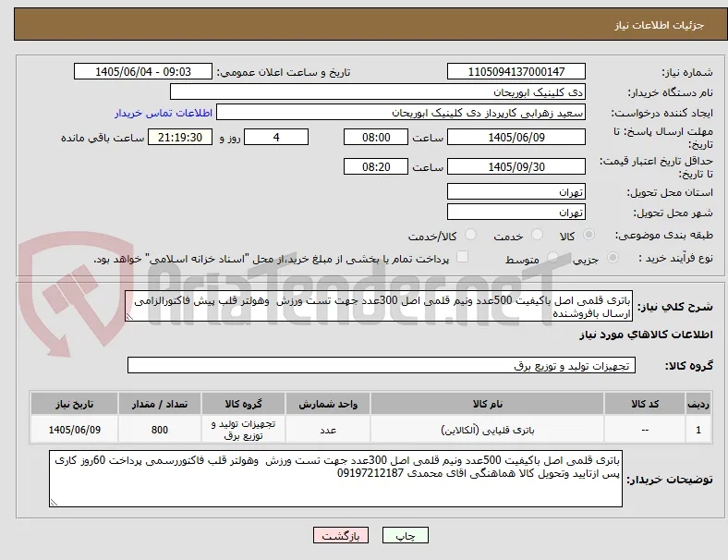Click the heading اطلاعات کالاهای مورد نیاز
Screen dimensions: 728x560
[x=646, y=335]
